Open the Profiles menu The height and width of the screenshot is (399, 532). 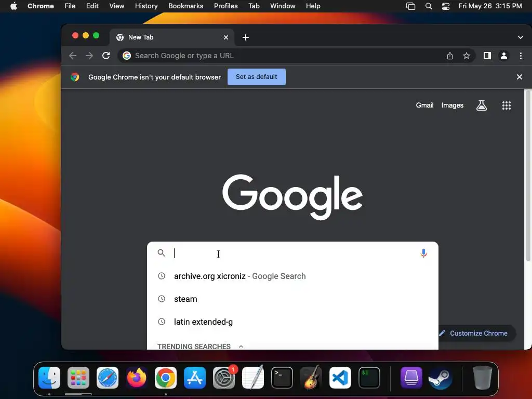click(226, 6)
